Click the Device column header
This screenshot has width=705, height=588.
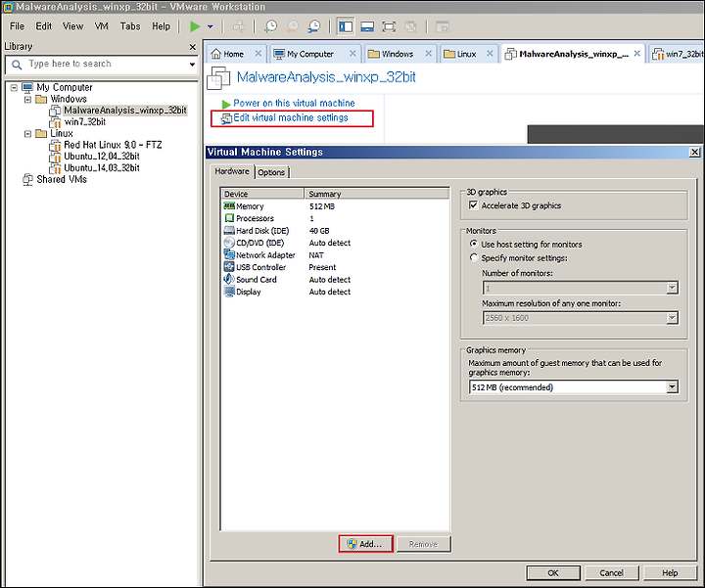[262, 194]
